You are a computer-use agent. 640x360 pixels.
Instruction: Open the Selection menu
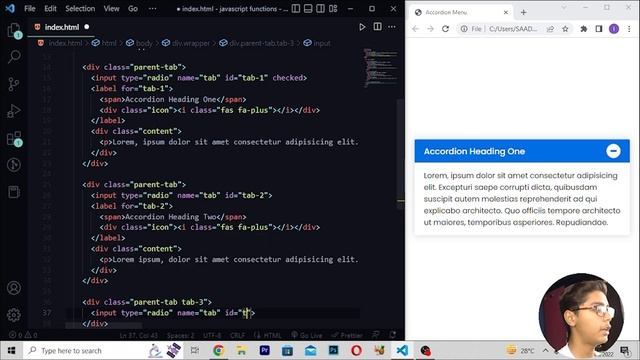[x=80, y=9]
